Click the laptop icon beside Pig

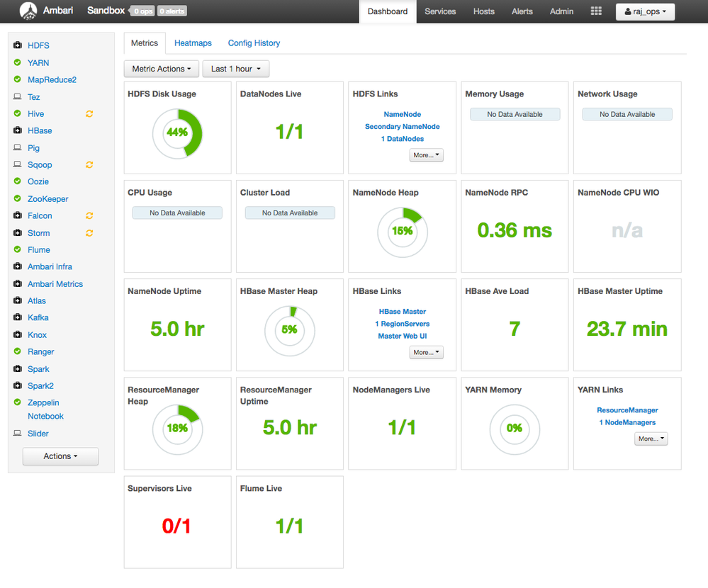[18, 147]
